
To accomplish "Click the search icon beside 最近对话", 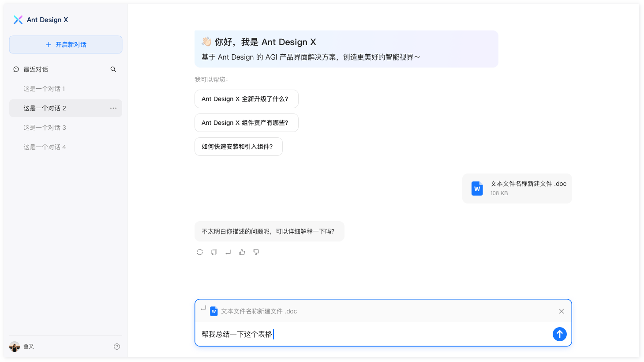I will point(113,69).
